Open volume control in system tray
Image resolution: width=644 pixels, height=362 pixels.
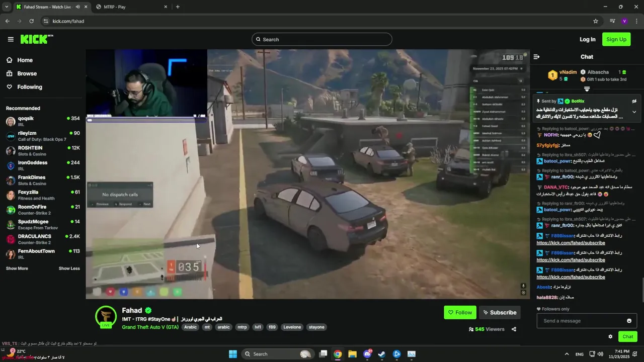coord(600,354)
